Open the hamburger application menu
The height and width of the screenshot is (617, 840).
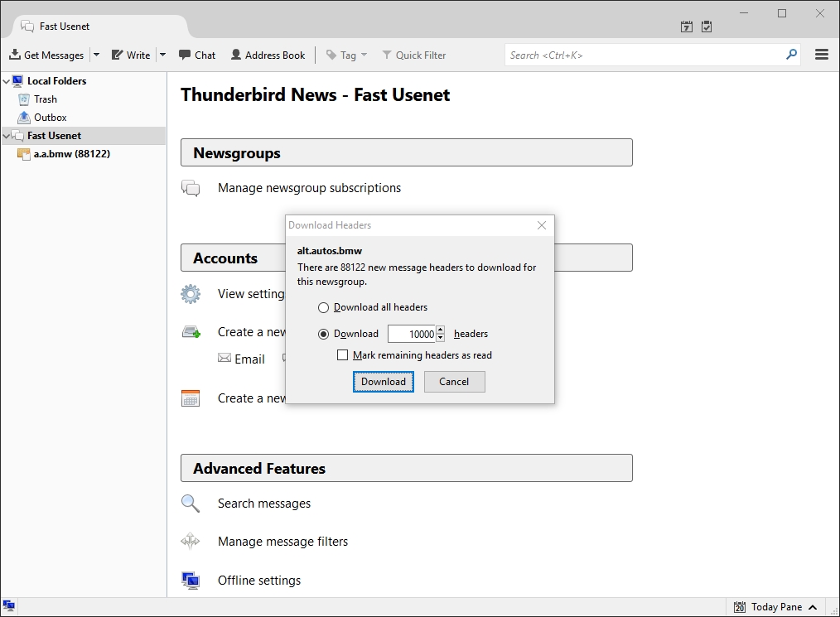click(x=822, y=55)
